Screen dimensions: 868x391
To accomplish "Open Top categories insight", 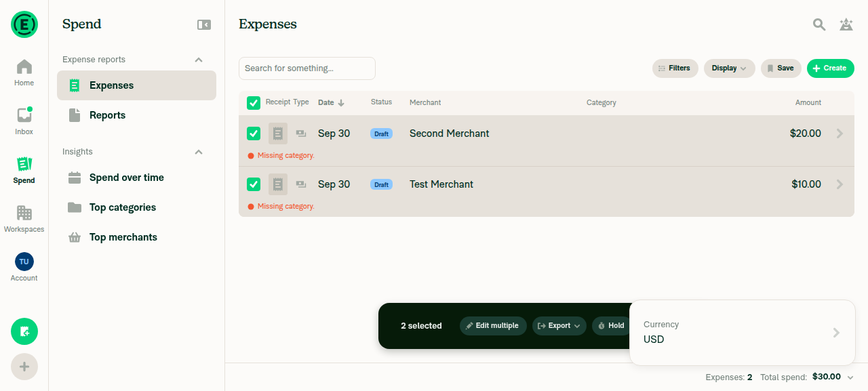I will click(136, 207).
